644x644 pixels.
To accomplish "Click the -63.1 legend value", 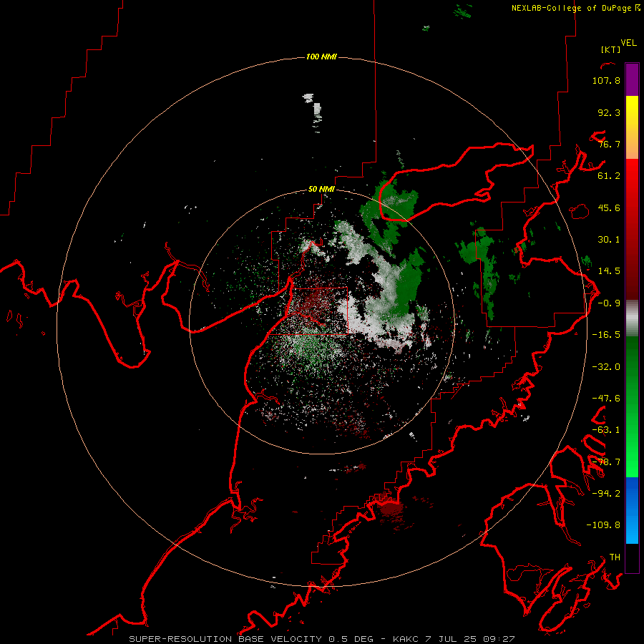I will [606, 430].
